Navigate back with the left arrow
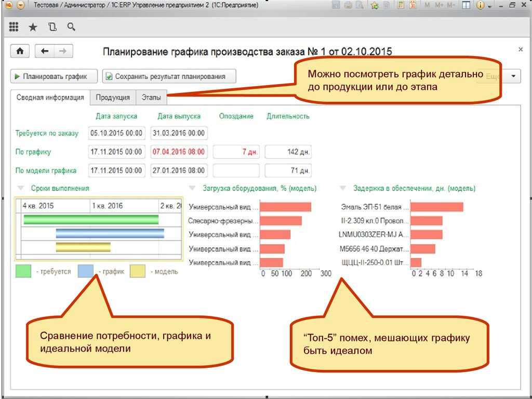Viewport: 532px width, 399px height. pos(45,51)
